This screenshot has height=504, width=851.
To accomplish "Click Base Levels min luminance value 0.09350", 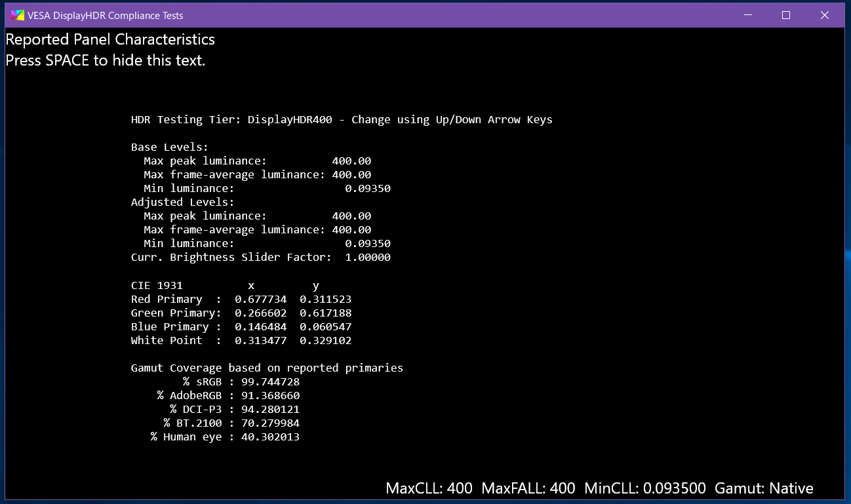I will click(368, 189).
